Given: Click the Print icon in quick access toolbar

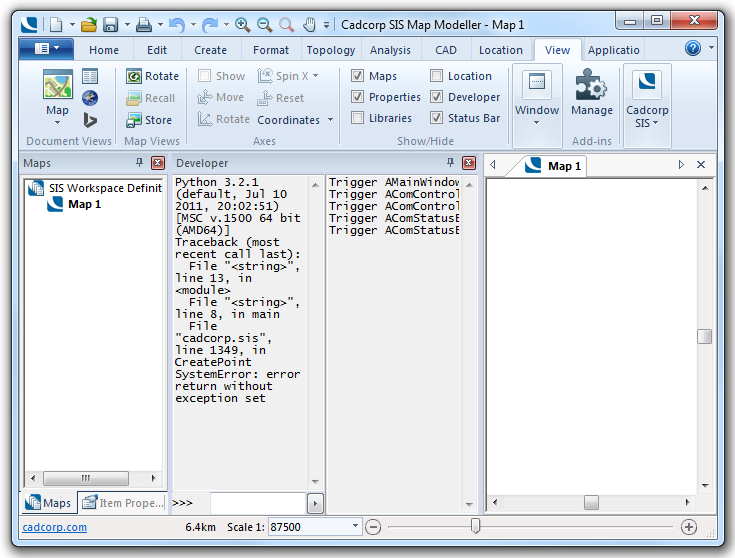Looking at the screenshot, I should [144, 24].
